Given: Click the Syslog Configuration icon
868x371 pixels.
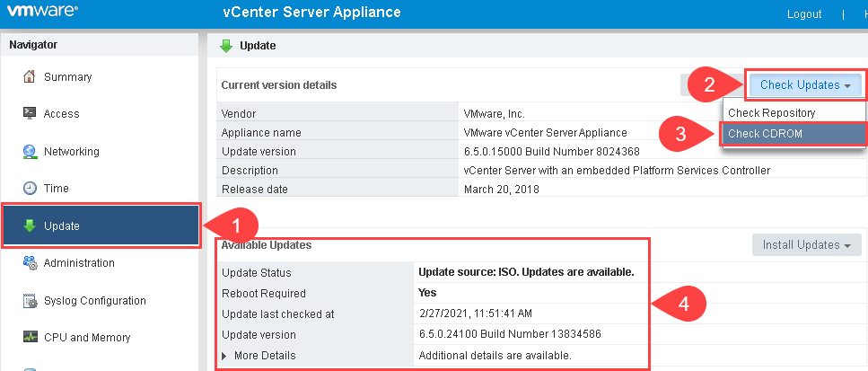Looking at the screenshot, I should 30,301.
